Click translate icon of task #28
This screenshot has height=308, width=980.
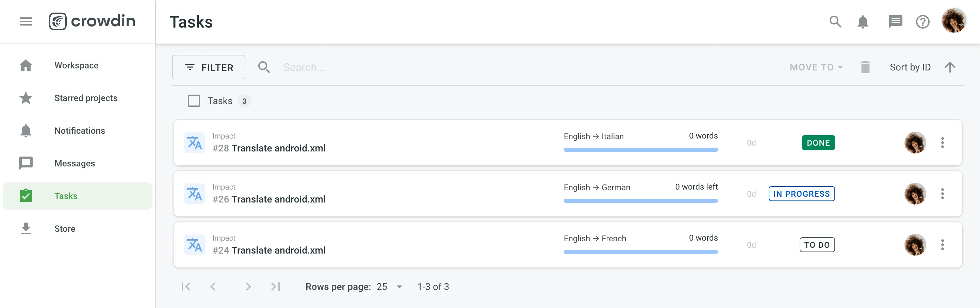(x=194, y=143)
